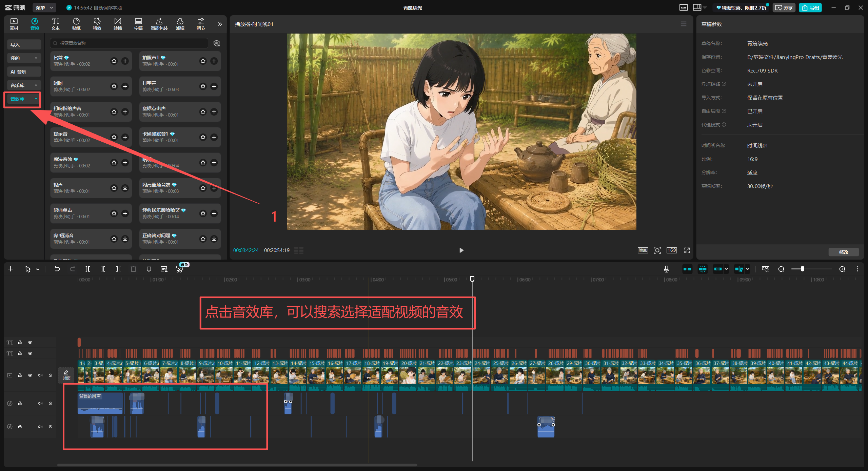Switch to the 滤镜 filters tab
Viewport: 868px width, 471px height.
tap(180, 24)
